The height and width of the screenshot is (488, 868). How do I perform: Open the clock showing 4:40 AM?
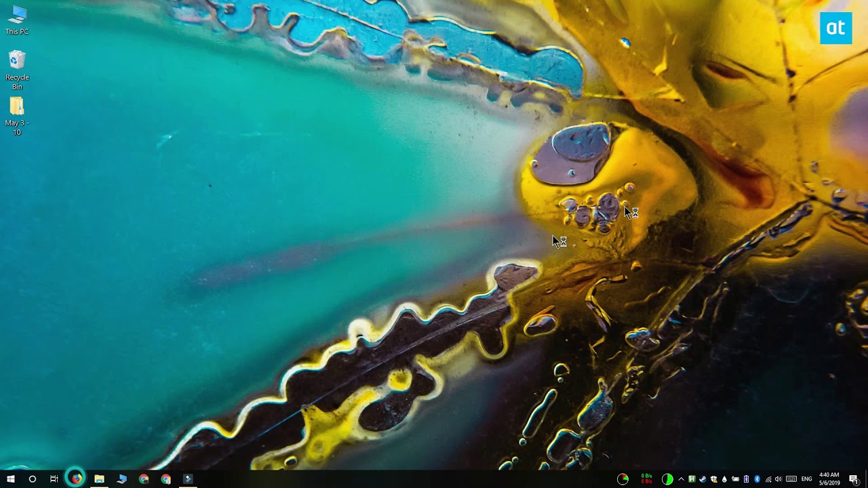(829, 479)
